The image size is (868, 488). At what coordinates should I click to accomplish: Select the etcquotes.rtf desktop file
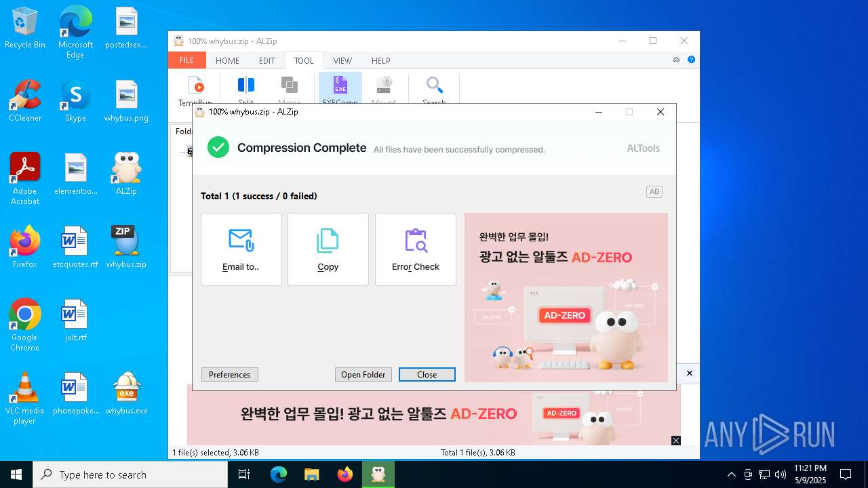click(x=75, y=248)
